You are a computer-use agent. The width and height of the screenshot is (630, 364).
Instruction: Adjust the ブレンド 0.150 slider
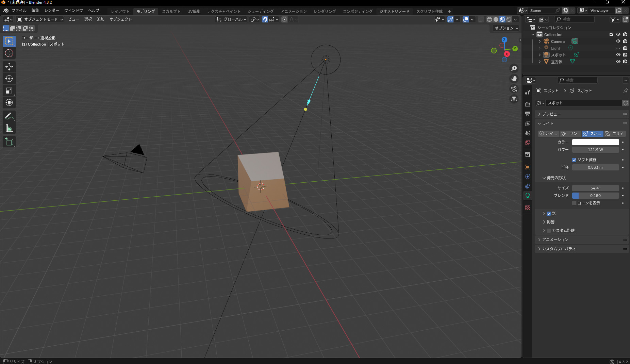pyautogui.click(x=595, y=196)
